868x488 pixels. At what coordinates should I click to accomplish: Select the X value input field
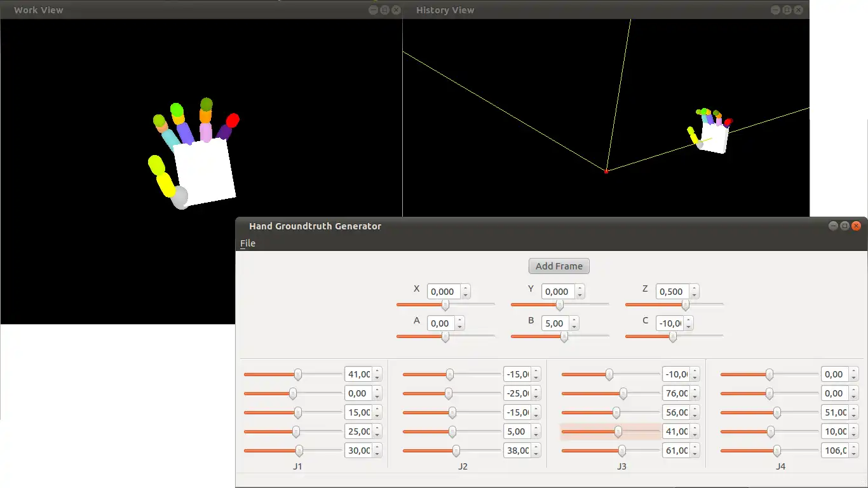(x=443, y=292)
